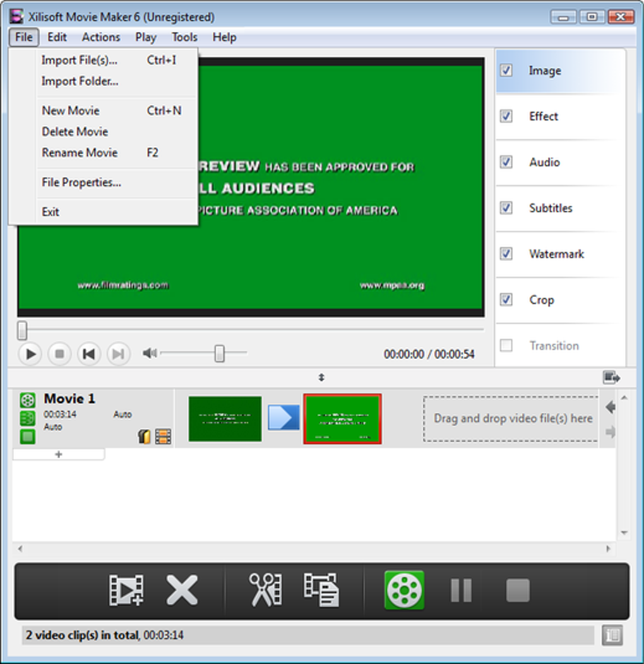Click the Stop conversion square icon
The image size is (644, 664).
tap(518, 590)
